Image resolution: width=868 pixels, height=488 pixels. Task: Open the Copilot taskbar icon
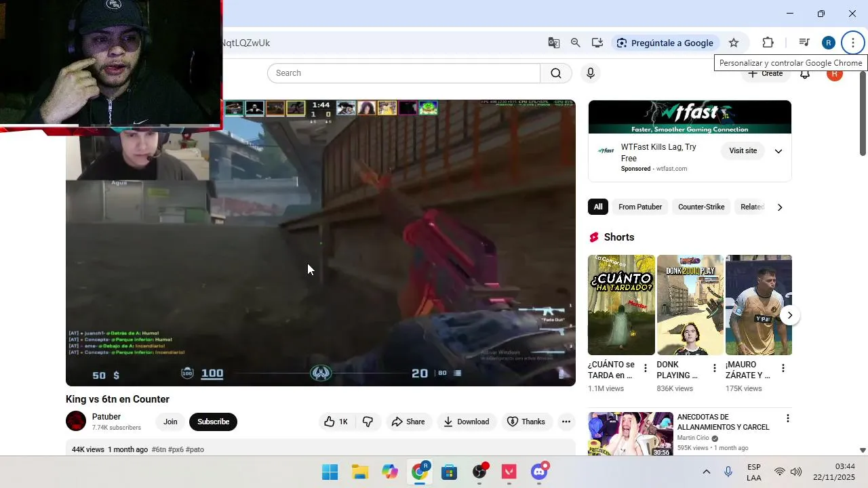click(390, 472)
